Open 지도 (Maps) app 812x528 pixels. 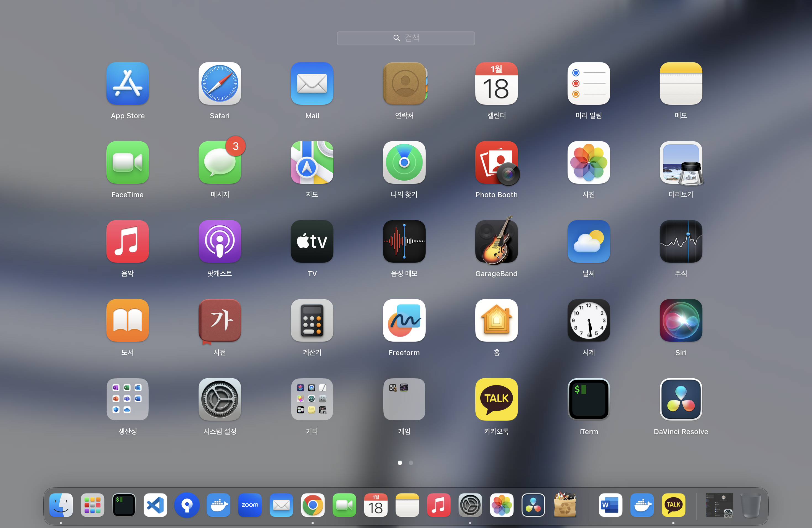[312, 162]
